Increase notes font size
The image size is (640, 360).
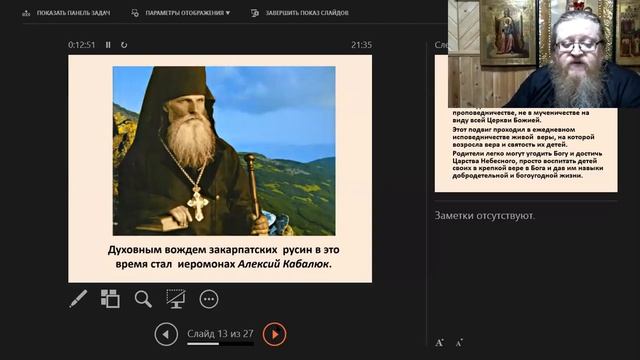pyautogui.click(x=439, y=343)
